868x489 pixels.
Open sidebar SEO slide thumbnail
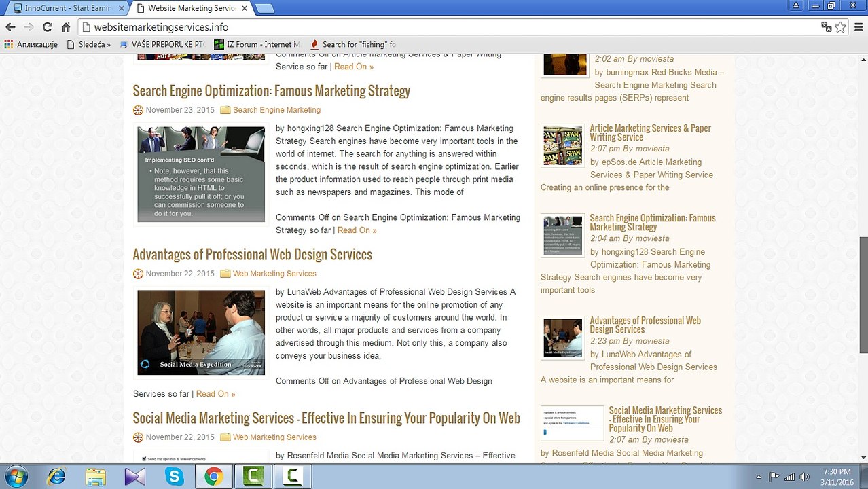click(563, 236)
